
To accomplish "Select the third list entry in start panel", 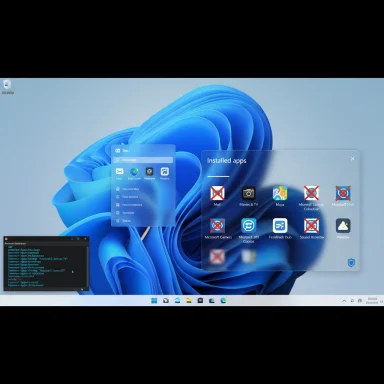I will tap(129, 205).
